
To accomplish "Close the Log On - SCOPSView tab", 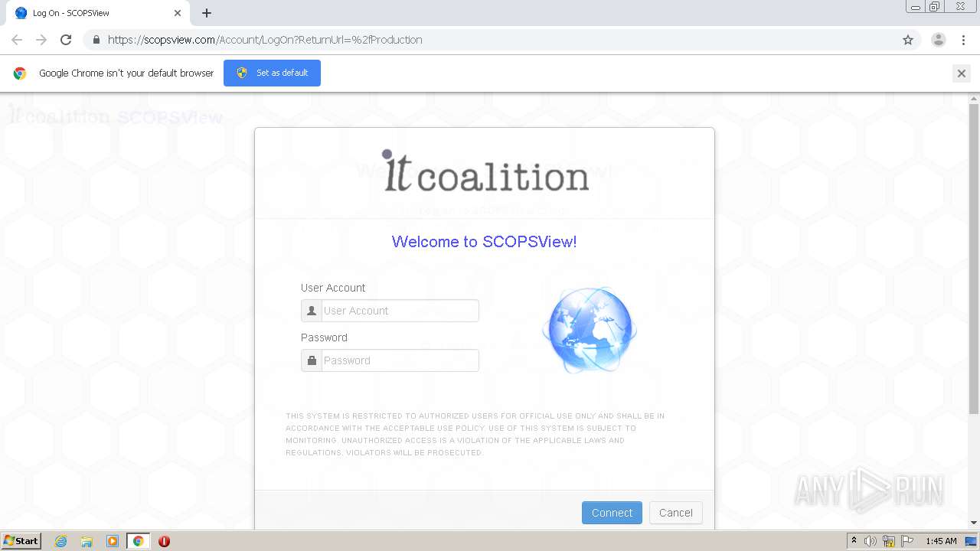I will tap(178, 13).
